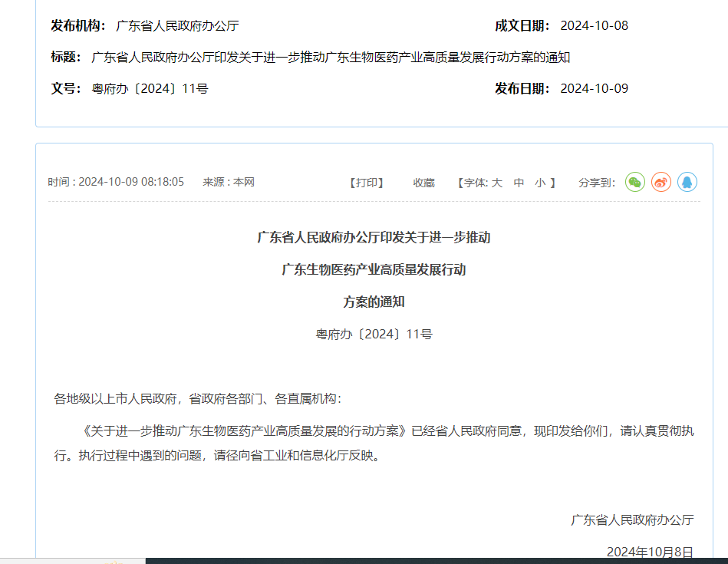The height and width of the screenshot is (564, 728).
Task: Click the source label 来源:本网
Action: coord(229,182)
